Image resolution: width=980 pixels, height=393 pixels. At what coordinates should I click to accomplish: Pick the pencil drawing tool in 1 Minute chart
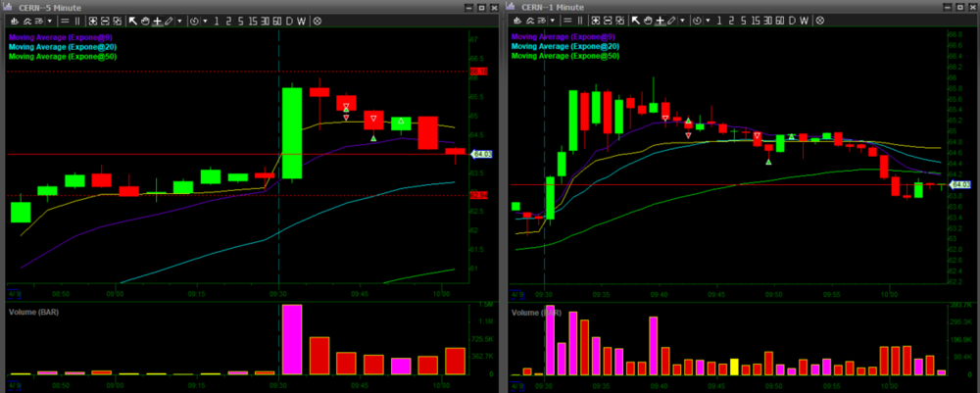click(671, 21)
